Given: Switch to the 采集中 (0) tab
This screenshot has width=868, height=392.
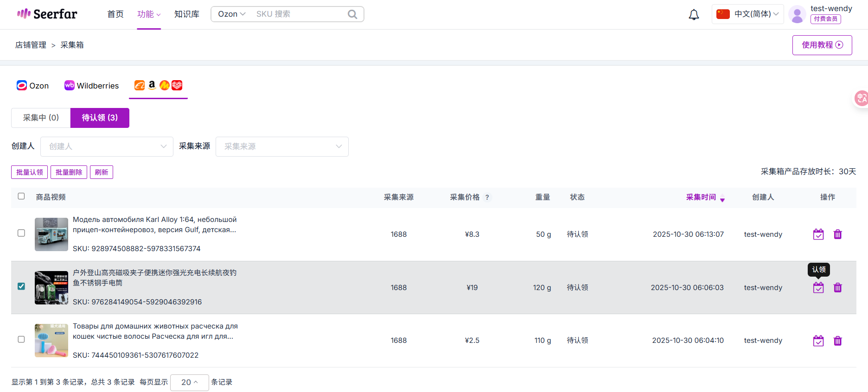Looking at the screenshot, I should click(x=41, y=118).
